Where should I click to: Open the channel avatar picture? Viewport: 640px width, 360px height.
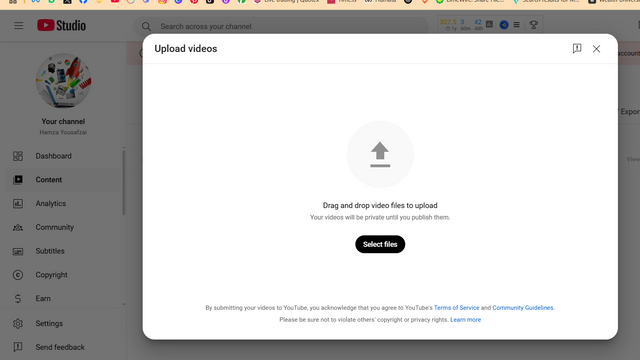click(63, 80)
